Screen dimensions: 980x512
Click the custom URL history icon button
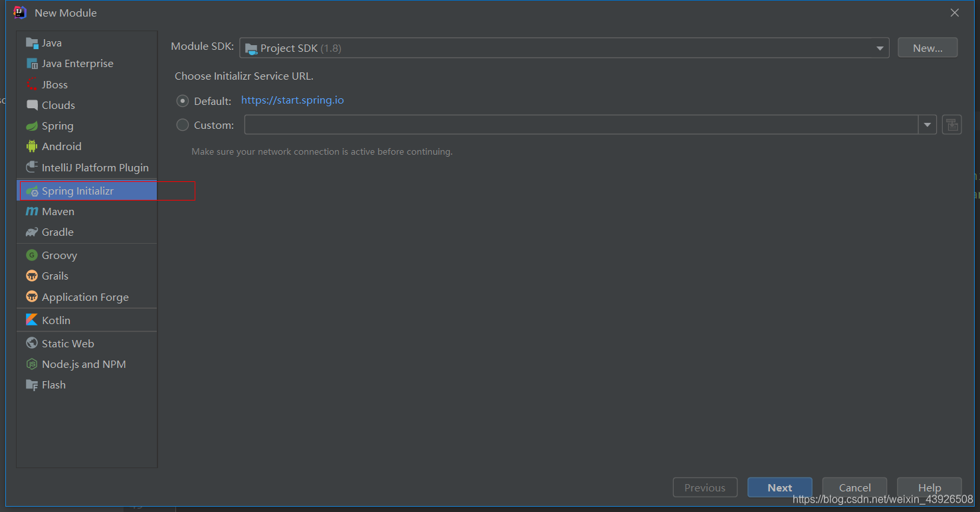pyautogui.click(x=952, y=125)
